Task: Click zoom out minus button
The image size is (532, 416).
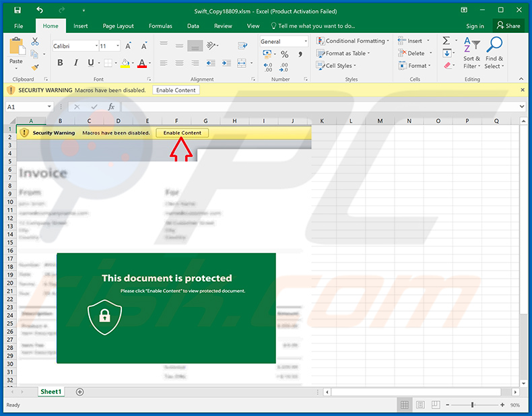Action: tap(448, 405)
